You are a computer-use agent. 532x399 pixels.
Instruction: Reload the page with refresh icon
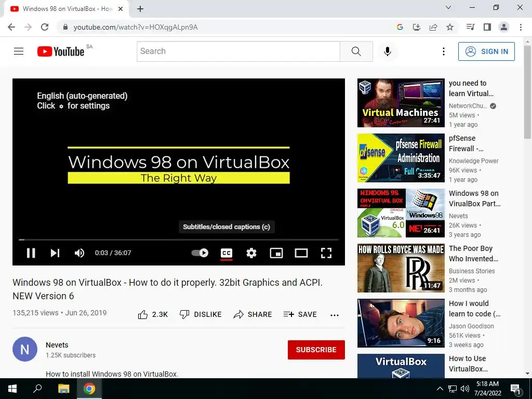tap(45, 27)
